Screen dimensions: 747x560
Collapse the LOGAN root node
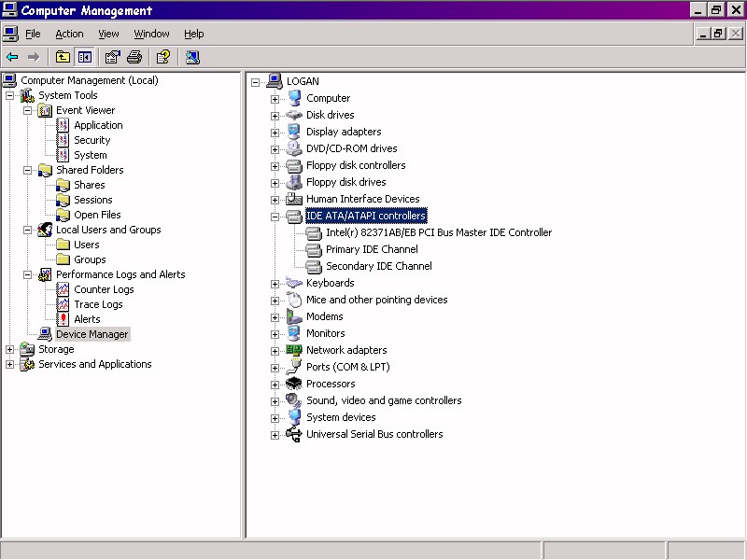pos(255,82)
